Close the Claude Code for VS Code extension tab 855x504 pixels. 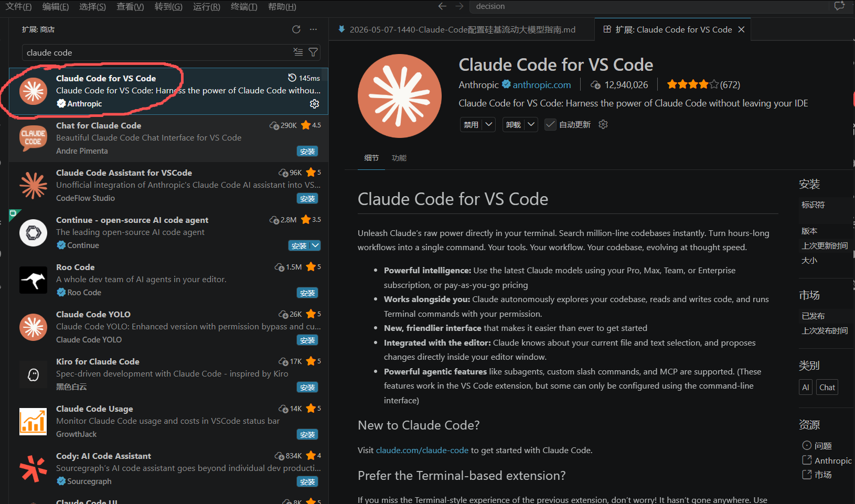point(741,29)
